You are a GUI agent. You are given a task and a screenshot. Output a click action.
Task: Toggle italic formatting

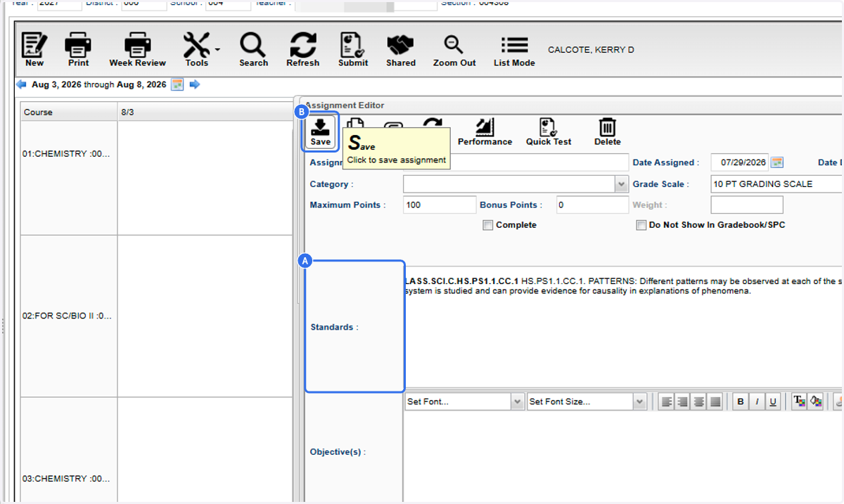[757, 401]
